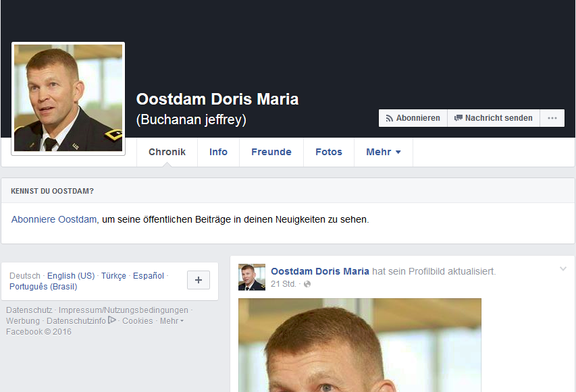
Task: Click the Deutsch language label
Action: (25, 276)
